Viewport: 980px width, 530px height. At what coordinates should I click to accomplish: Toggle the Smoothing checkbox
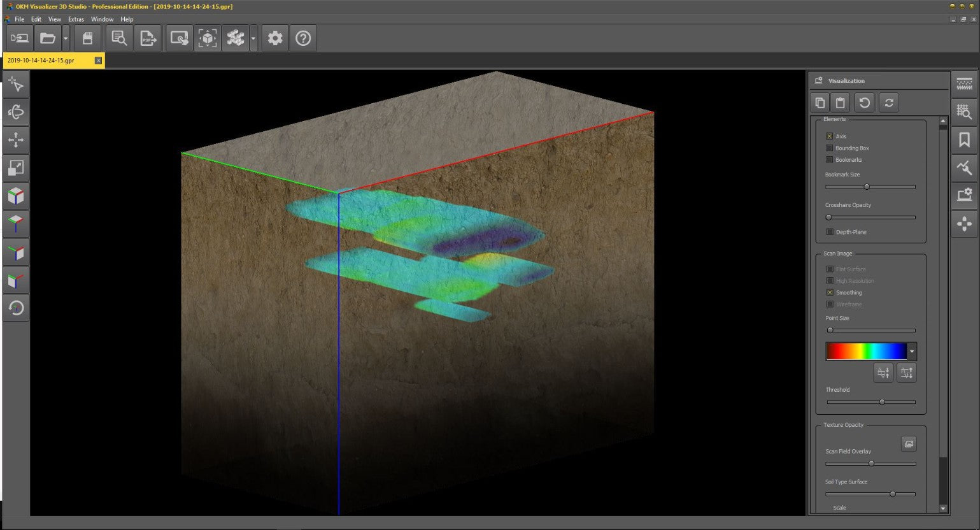pos(830,292)
